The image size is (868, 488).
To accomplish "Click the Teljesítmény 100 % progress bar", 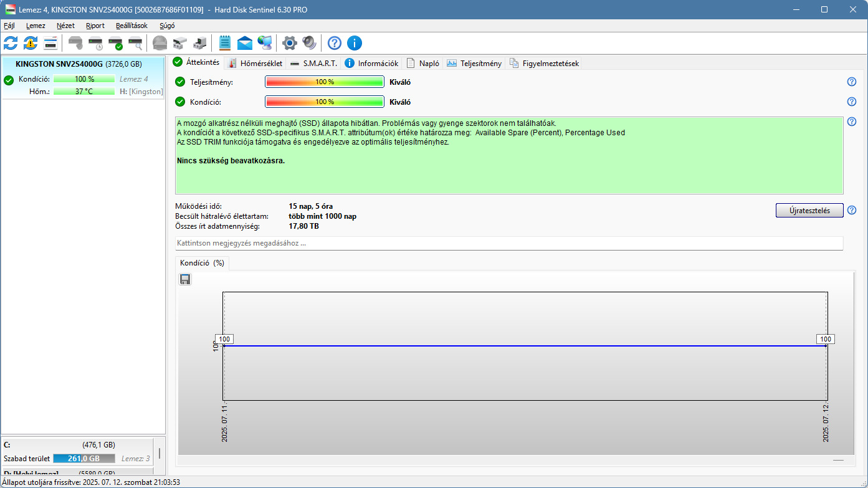I will click(325, 82).
